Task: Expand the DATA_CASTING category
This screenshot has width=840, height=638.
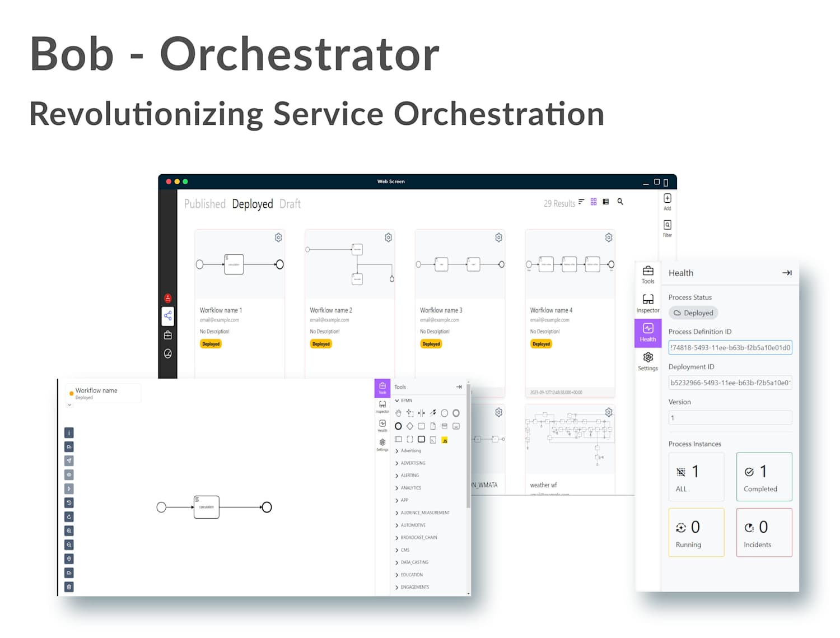Action: (x=412, y=562)
